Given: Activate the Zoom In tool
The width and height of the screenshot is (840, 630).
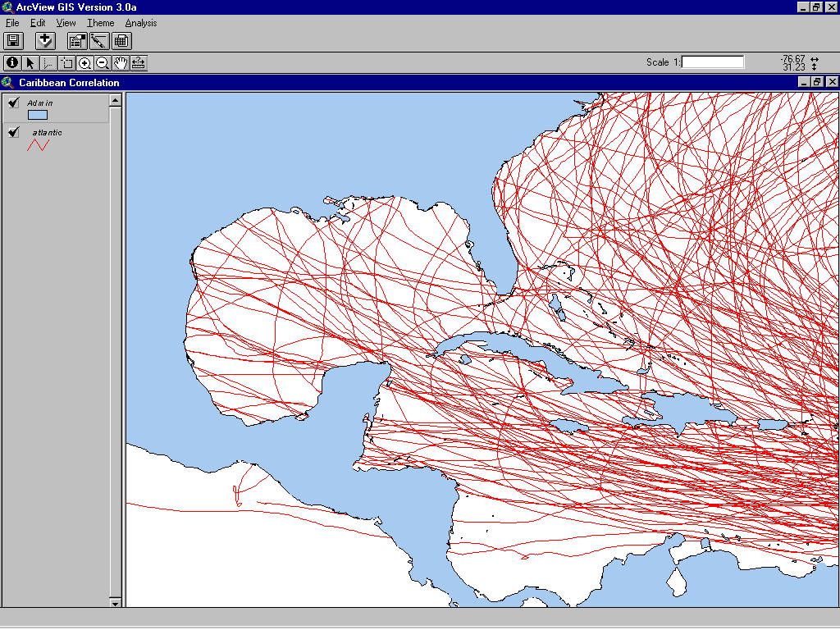Looking at the screenshot, I should click(84, 62).
